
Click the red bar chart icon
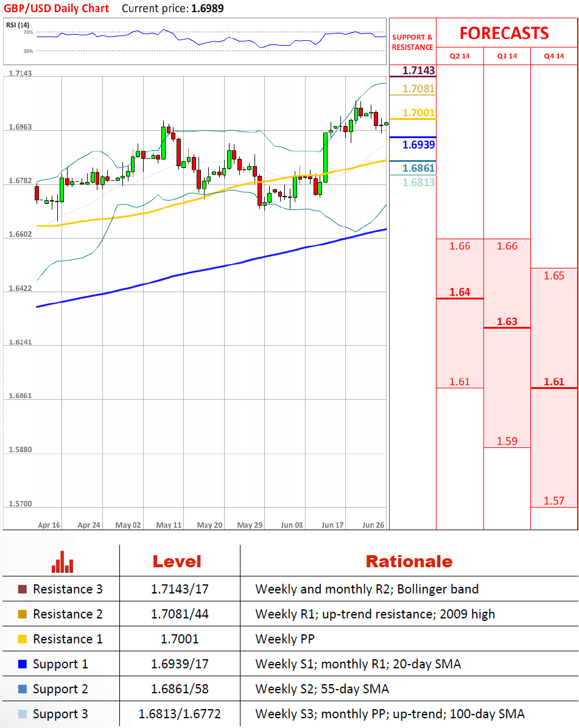click(x=62, y=562)
